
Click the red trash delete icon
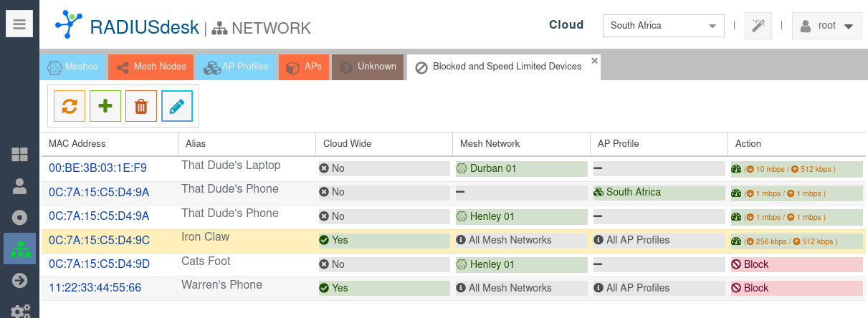tap(141, 106)
